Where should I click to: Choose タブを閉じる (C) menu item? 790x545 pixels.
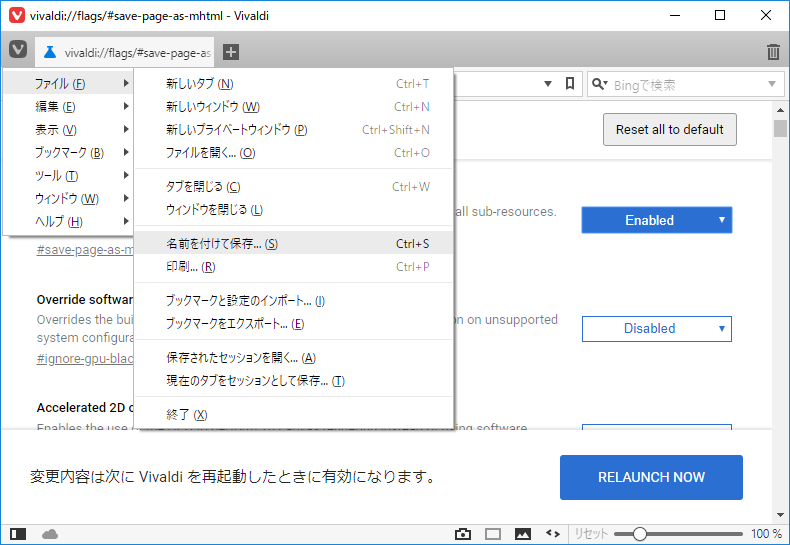pyautogui.click(x=294, y=187)
